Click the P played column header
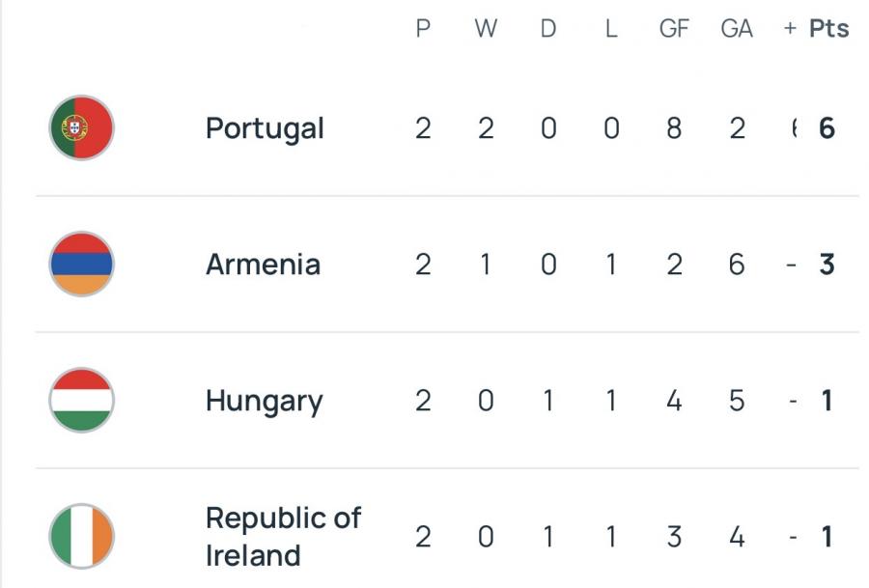This screenshot has height=588, width=869. 423,29
